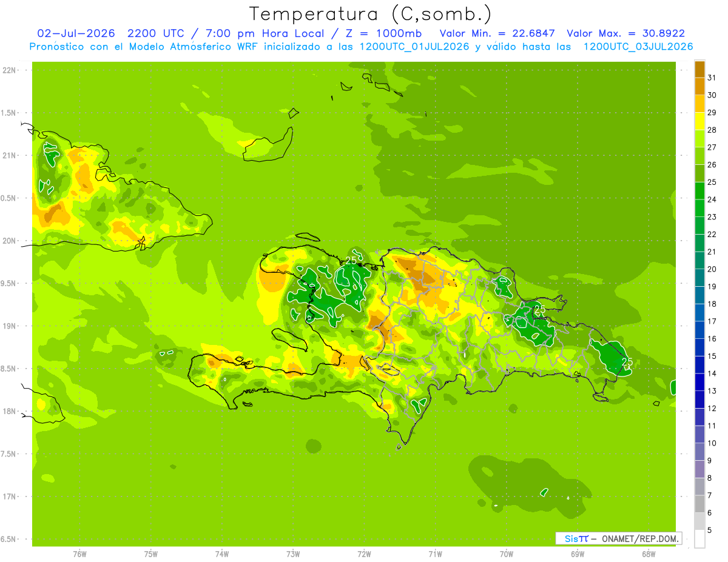Viewport: 728px width, 562px height.
Task: Click the 'Valor Min. = 22.6847' readout
Action: coord(497,33)
